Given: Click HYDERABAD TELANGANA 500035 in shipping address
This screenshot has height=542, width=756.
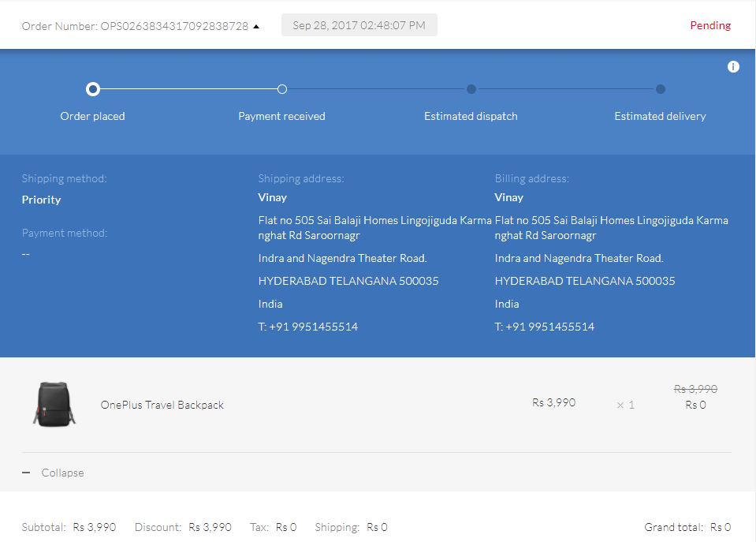Looking at the screenshot, I should [348, 281].
